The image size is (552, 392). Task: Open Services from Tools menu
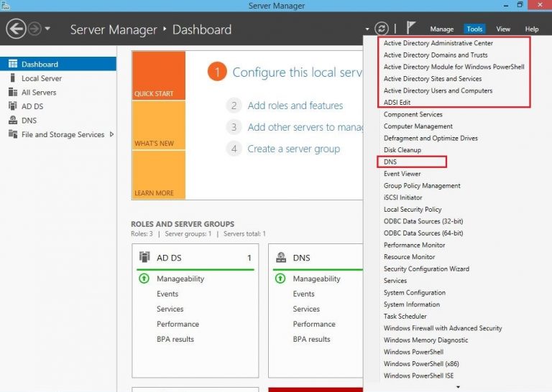pos(395,281)
